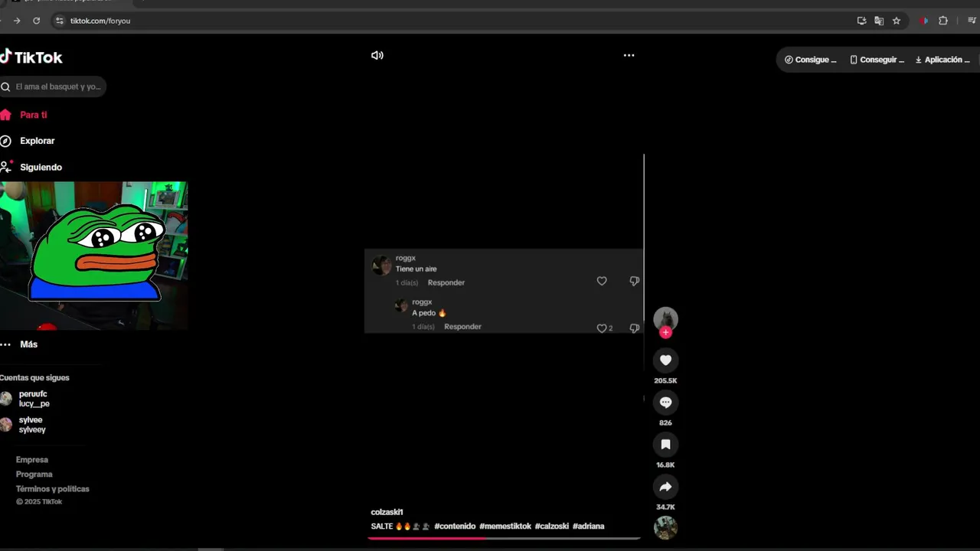Open the #adriana hashtag

589,527
